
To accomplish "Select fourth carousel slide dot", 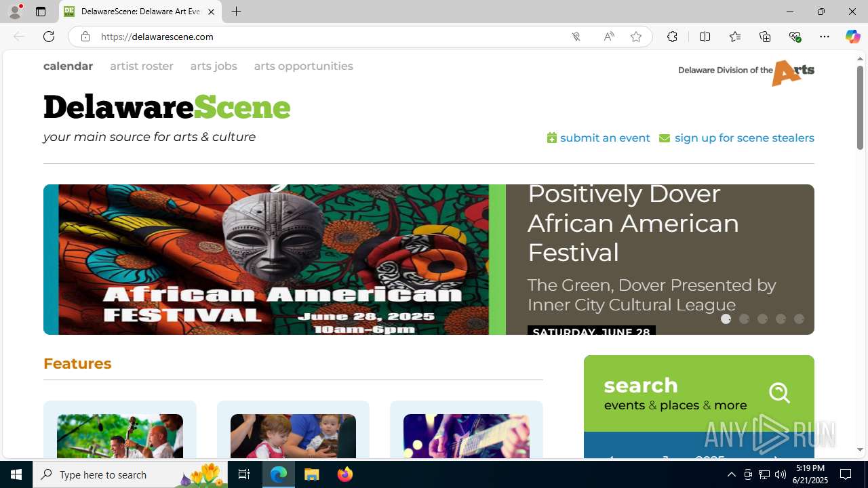I will (781, 319).
